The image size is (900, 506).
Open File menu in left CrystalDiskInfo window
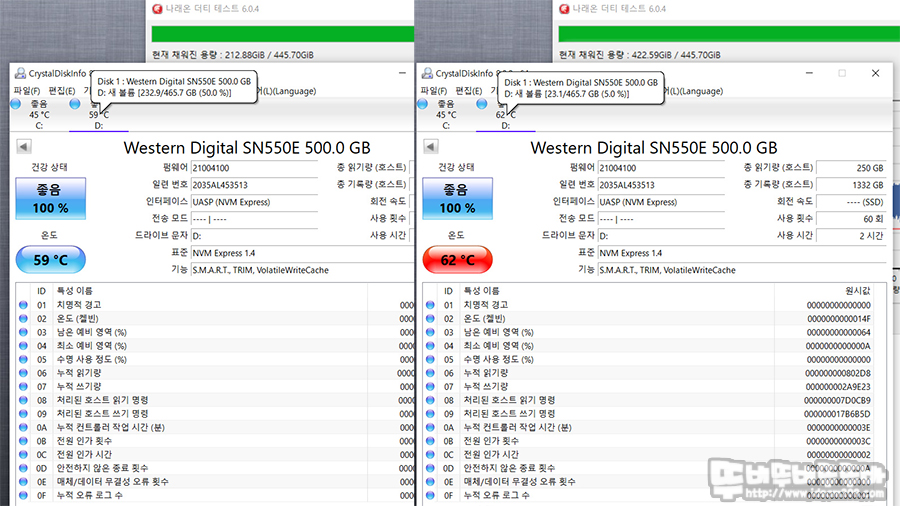(x=27, y=91)
